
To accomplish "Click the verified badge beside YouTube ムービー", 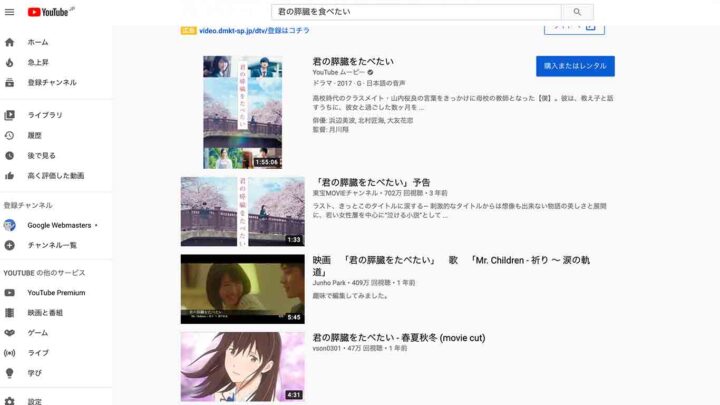I will (370, 73).
